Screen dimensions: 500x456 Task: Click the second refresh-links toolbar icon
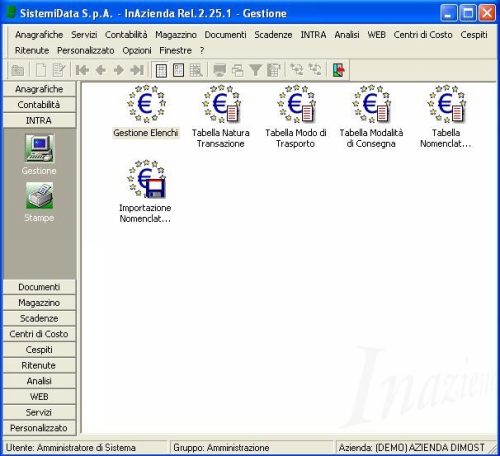coord(315,69)
